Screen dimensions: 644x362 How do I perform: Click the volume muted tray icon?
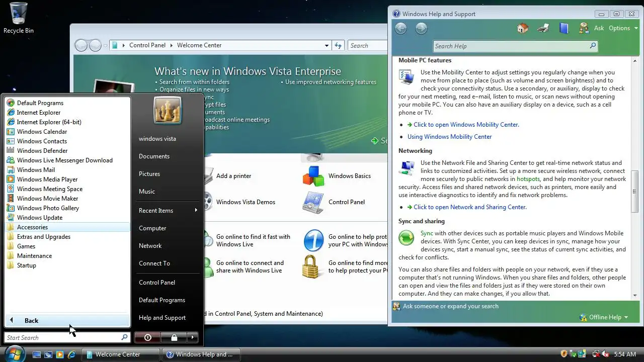point(606,354)
